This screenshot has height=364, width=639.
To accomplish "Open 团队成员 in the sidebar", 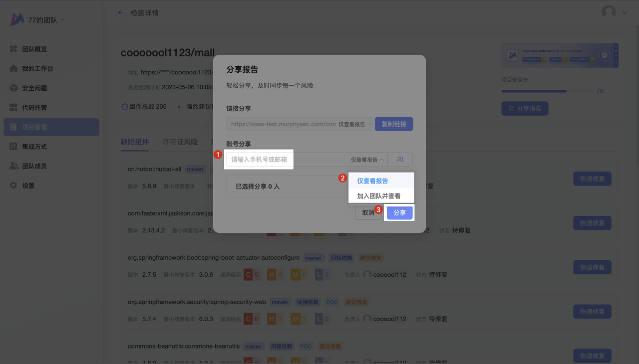I will (34, 166).
